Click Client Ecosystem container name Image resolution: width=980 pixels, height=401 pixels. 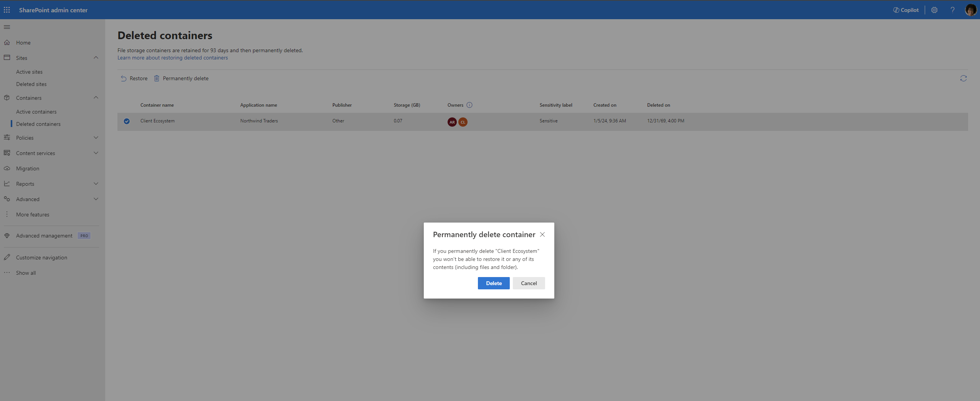click(157, 121)
